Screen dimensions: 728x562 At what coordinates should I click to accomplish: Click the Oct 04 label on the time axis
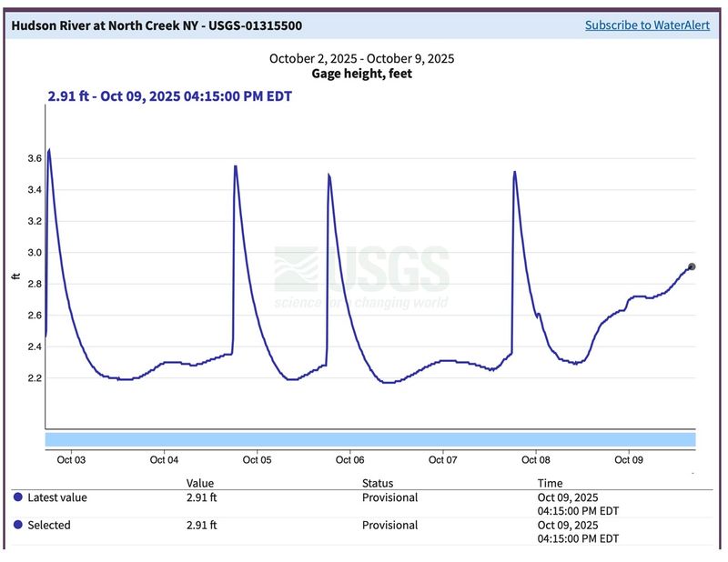[164, 460]
